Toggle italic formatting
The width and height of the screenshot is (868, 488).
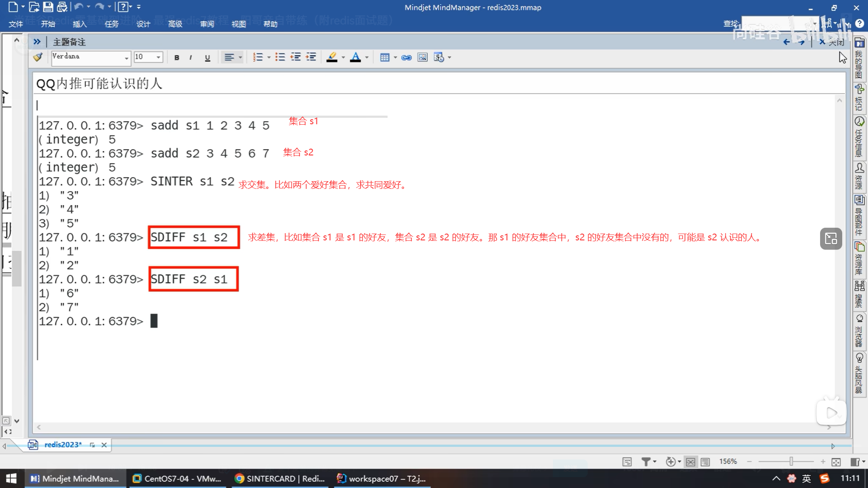click(191, 57)
